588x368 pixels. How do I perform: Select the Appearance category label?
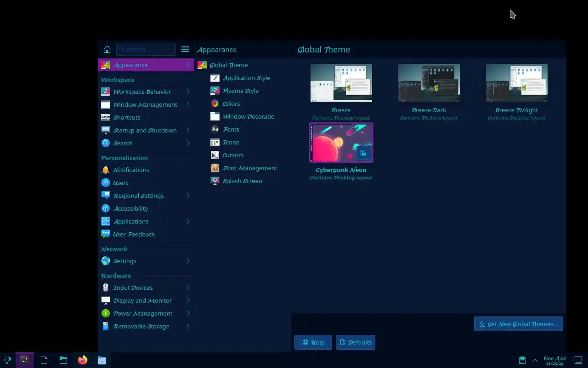(x=130, y=65)
